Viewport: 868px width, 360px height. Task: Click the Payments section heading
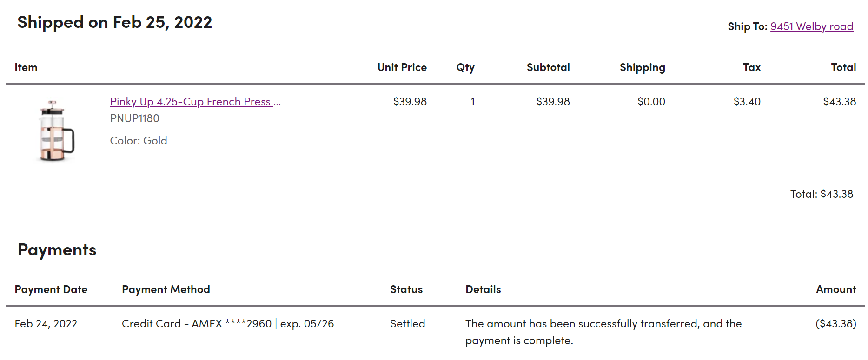57,250
